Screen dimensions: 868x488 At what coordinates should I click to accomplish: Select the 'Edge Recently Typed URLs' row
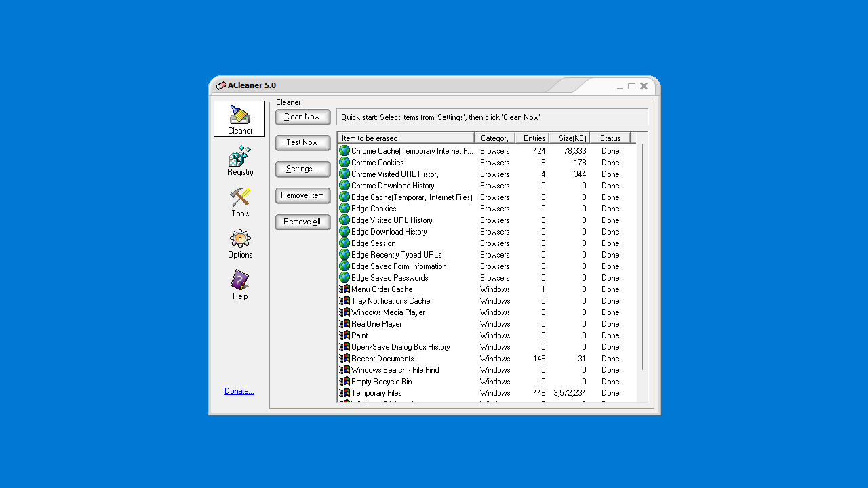[x=487, y=255]
